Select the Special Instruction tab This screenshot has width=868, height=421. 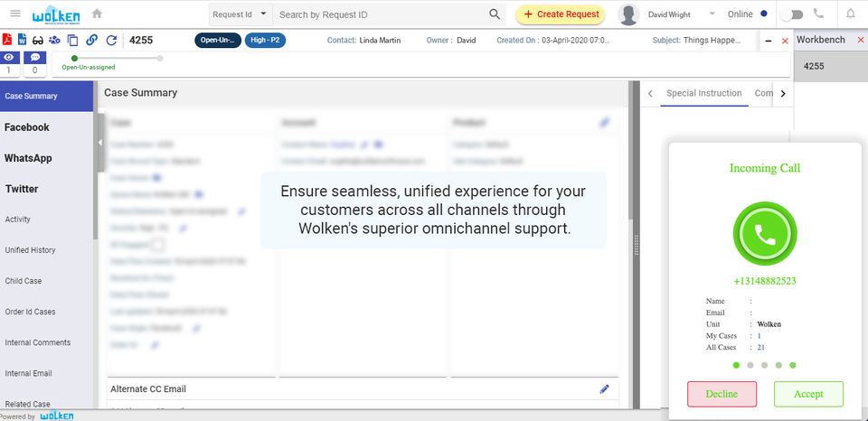[x=703, y=93]
